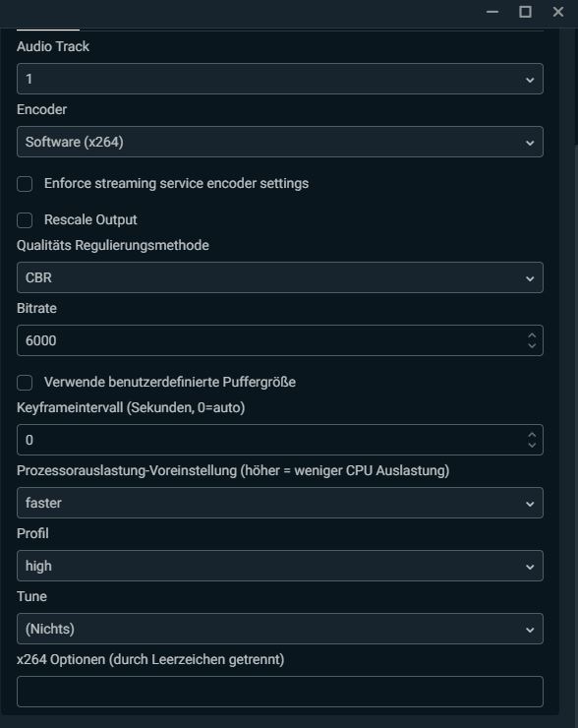
Task: Open the Audio Track dropdown
Action: click(280, 79)
